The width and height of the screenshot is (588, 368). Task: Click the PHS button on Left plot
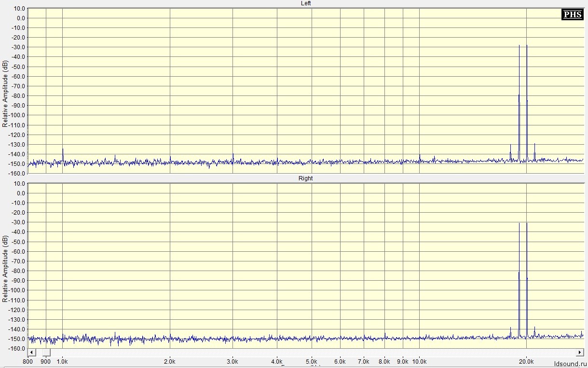coord(573,14)
